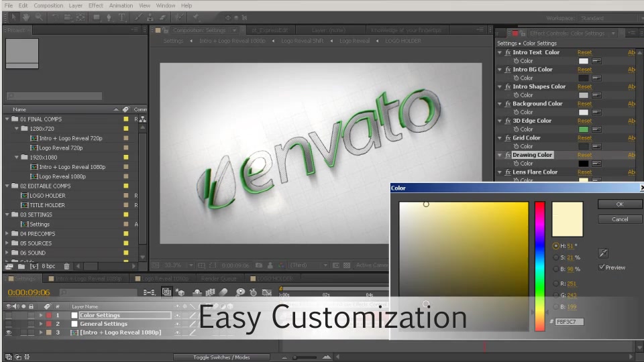Select the Clone Stamp tool
This screenshot has height=362, width=644.
click(x=150, y=17)
